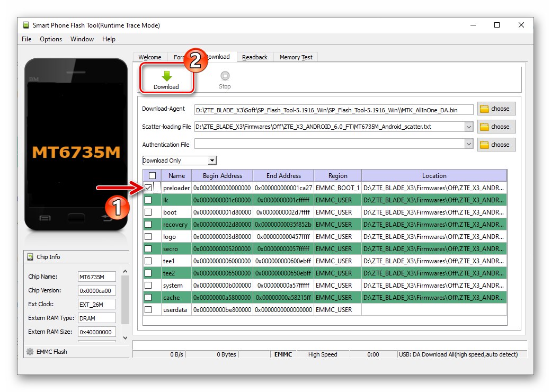Click the Region column header
Viewport: 551px width, 392px height.
pos(337,176)
